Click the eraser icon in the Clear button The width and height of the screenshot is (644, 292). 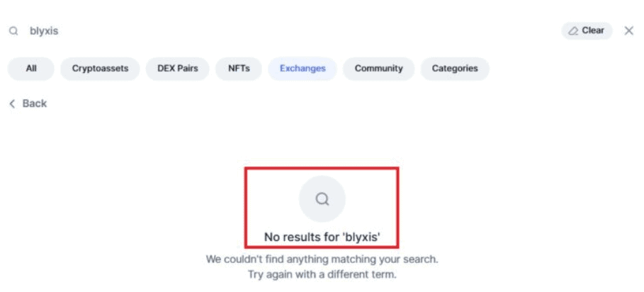tap(573, 31)
